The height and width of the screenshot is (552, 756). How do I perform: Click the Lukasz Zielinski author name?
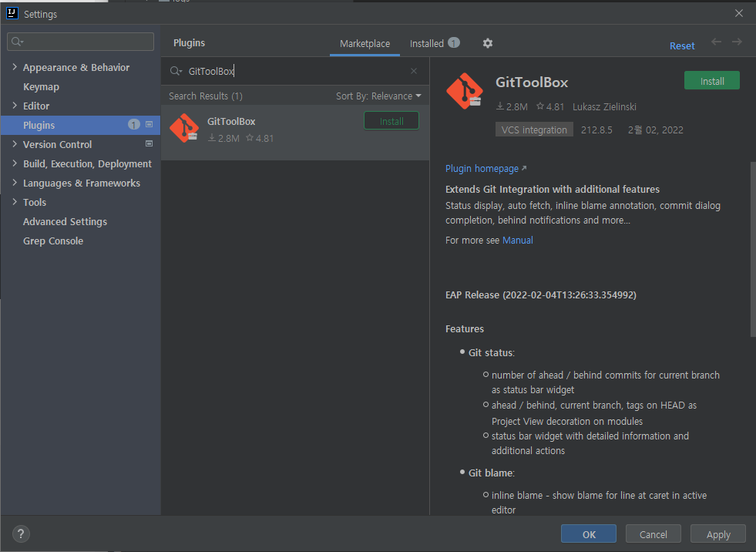point(604,106)
